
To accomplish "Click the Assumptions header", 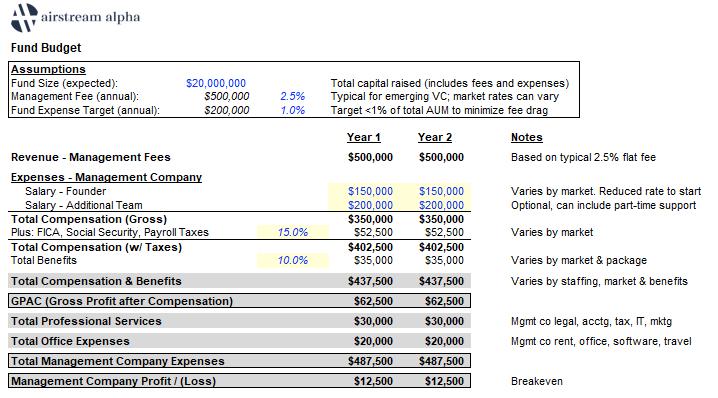I will pos(48,69).
